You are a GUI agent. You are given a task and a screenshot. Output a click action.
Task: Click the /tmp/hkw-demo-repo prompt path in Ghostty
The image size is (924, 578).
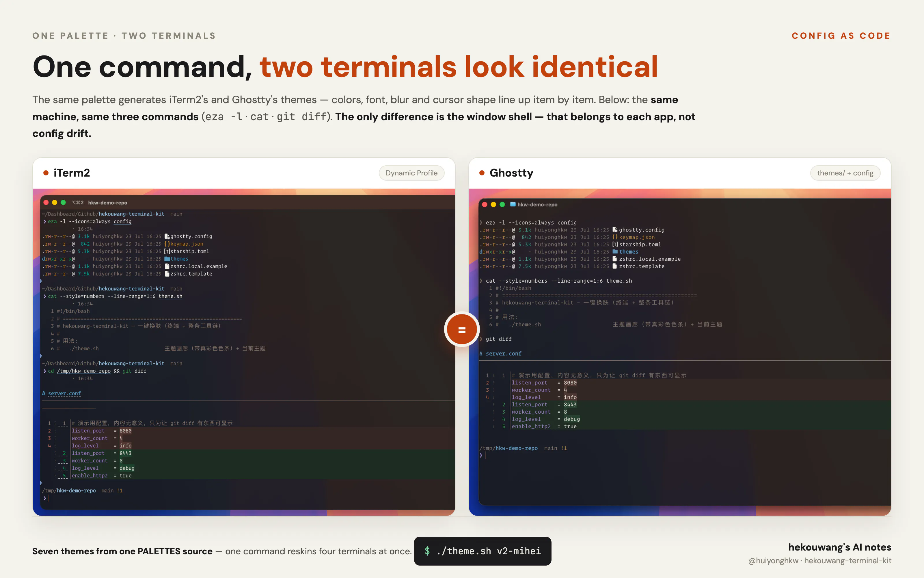508,448
